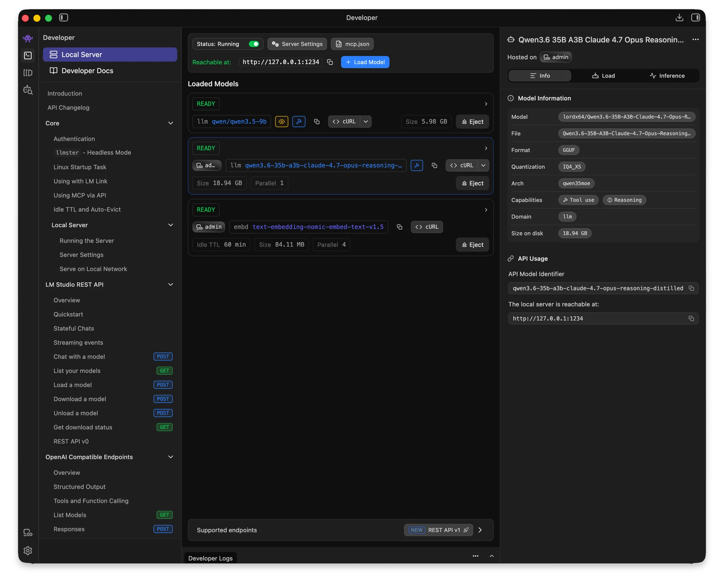Open the more options menu for the Qwen3.6 panel

coord(696,40)
